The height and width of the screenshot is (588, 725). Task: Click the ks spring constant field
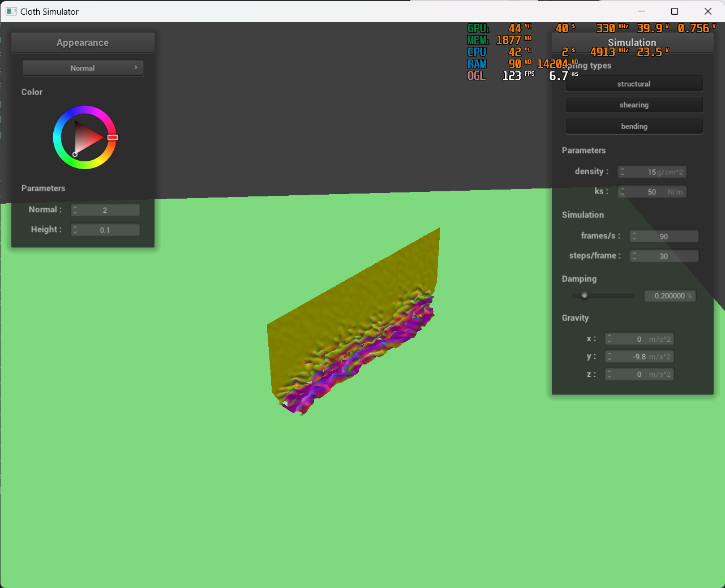pos(652,192)
